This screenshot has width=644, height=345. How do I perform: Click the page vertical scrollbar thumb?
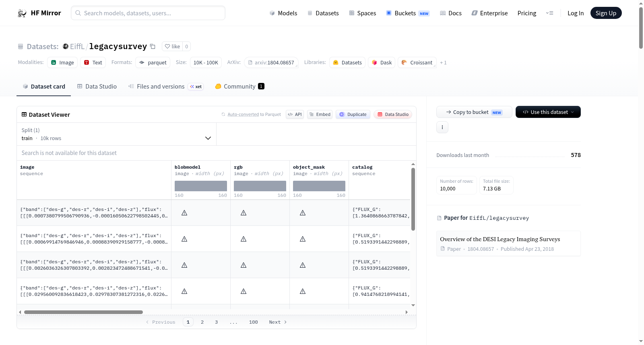tap(641, 28)
